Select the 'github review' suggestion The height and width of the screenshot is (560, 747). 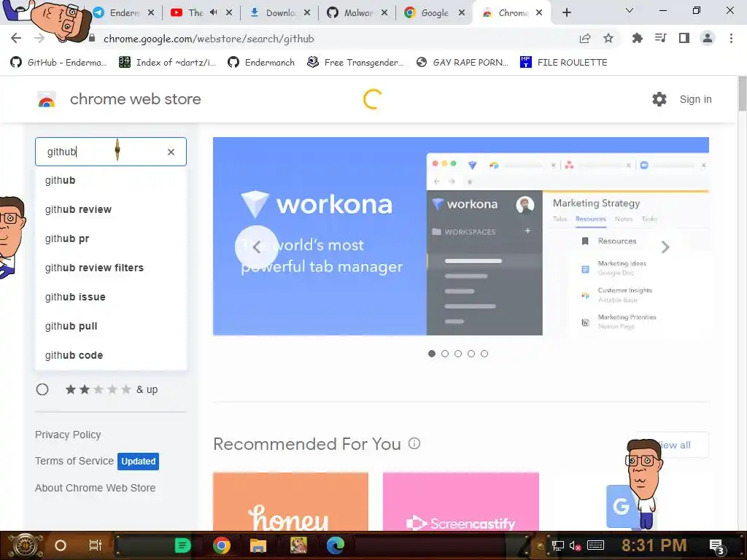pyautogui.click(x=111, y=209)
